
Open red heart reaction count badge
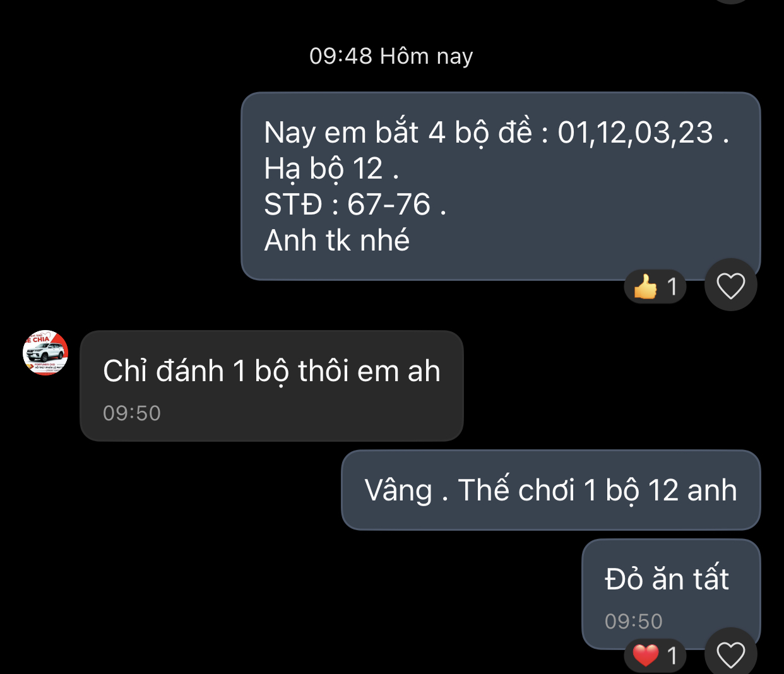pos(655,655)
